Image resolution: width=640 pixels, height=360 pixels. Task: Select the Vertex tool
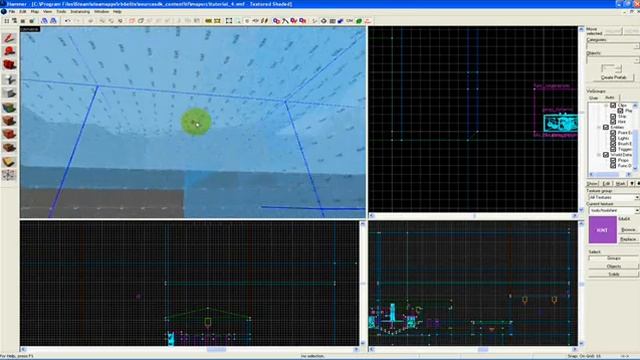tap(9, 176)
